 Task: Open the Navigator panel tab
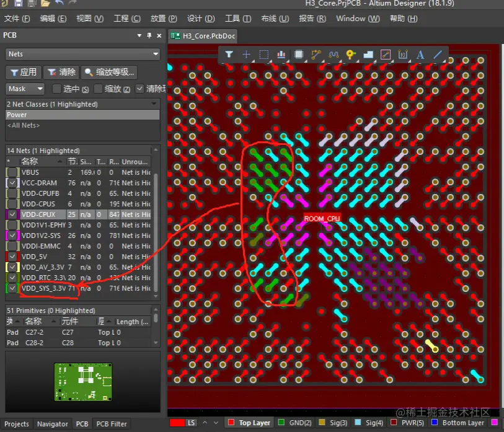pyautogui.click(x=53, y=424)
